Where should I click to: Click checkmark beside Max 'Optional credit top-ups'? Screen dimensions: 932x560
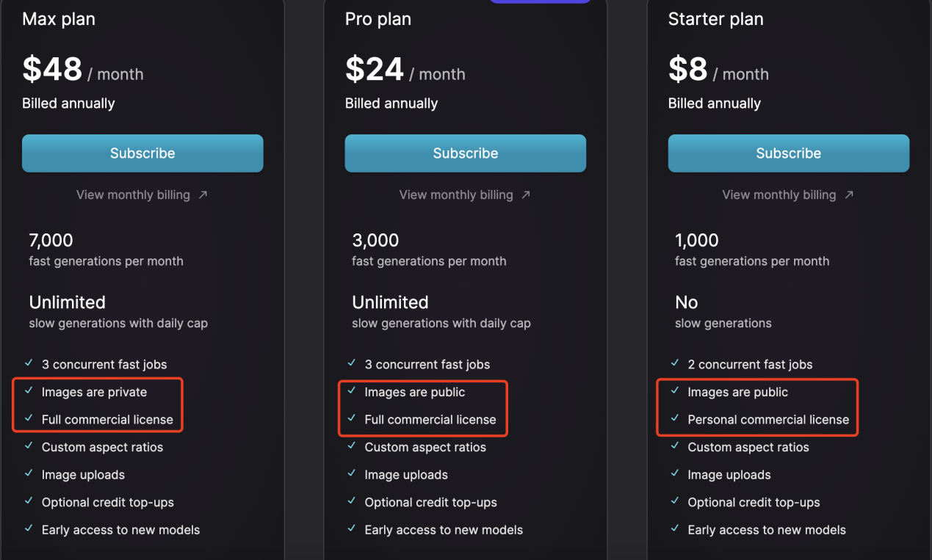29,501
